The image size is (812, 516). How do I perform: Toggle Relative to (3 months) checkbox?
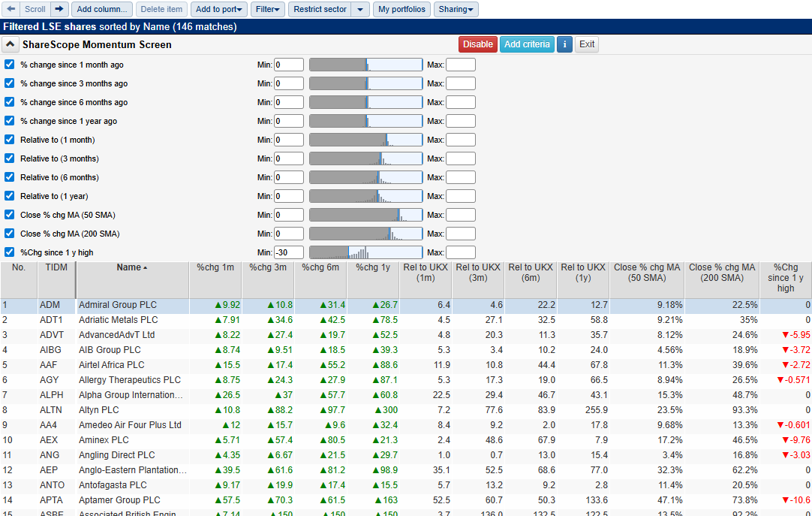[x=9, y=158]
